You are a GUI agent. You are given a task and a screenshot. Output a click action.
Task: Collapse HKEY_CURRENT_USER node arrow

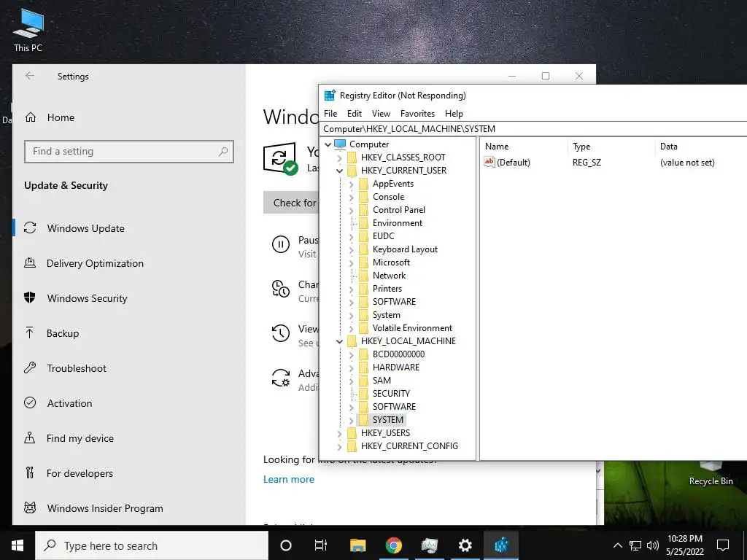click(339, 171)
